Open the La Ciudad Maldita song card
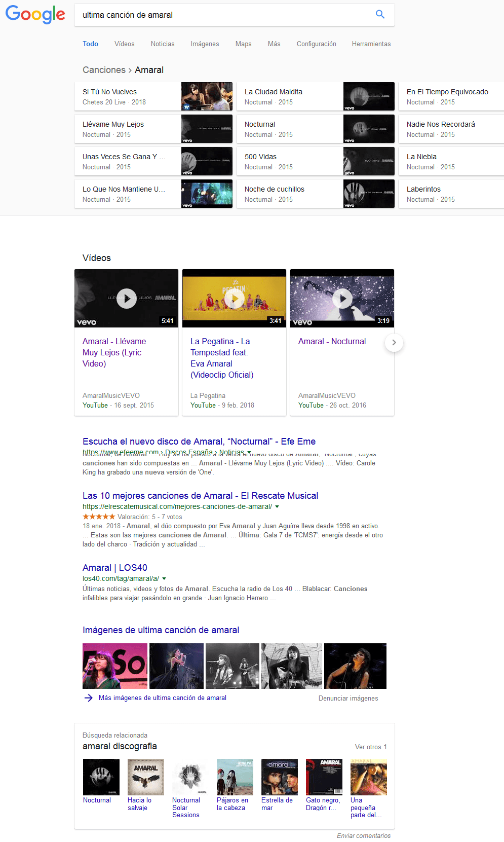Image resolution: width=504 pixels, height=842 pixels. point(316,96)
